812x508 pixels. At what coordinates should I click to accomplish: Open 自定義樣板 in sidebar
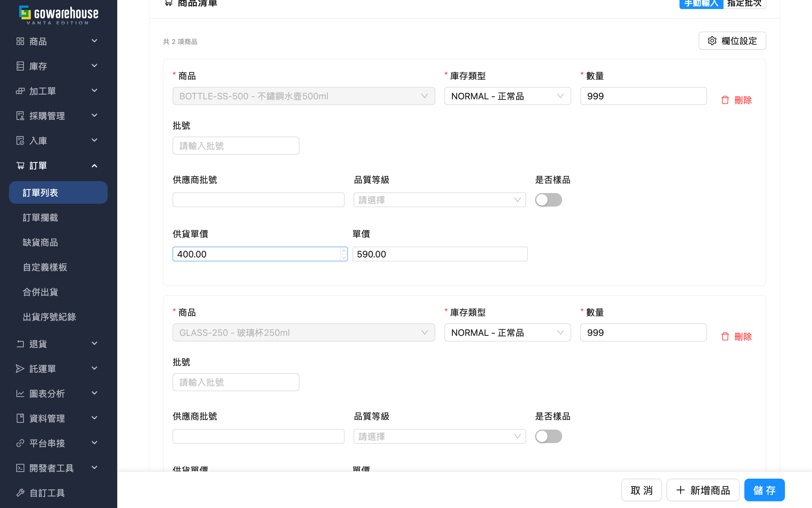coord(45,267)
